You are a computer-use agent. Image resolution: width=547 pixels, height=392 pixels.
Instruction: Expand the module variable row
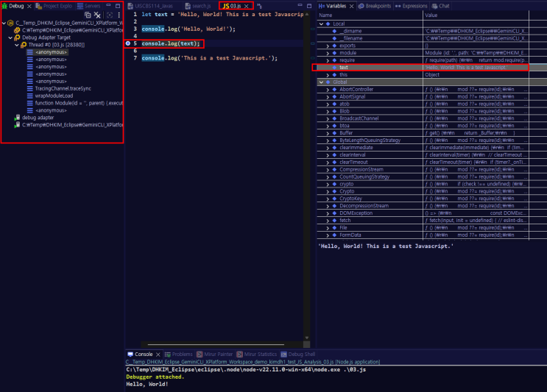[x=328, y=53]
